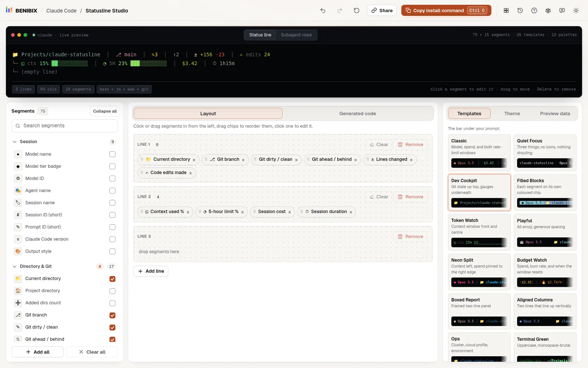
Task: Remove the Current directory chip
Action: click(194, 160)
